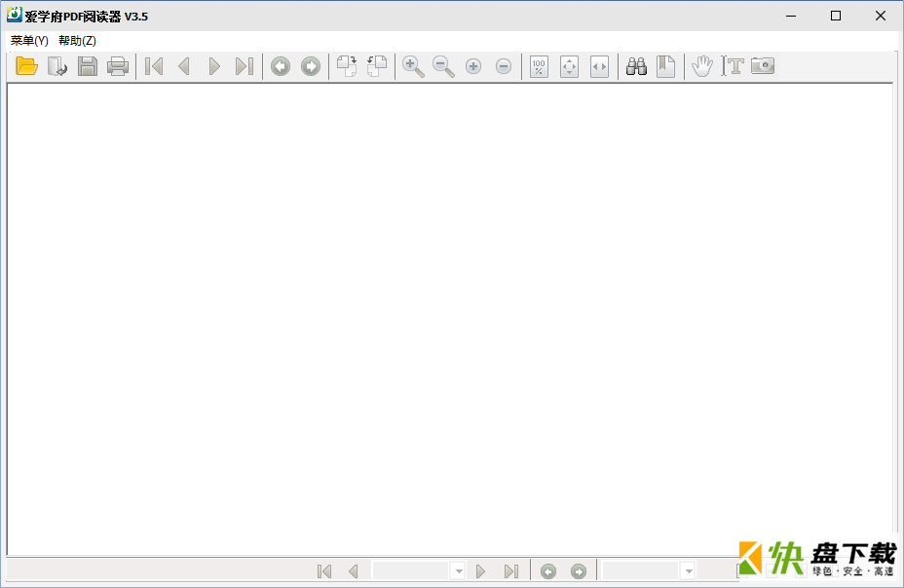Click the circular minus zoom button
Viewport: 904px width, 588px height.
(504, 66)
